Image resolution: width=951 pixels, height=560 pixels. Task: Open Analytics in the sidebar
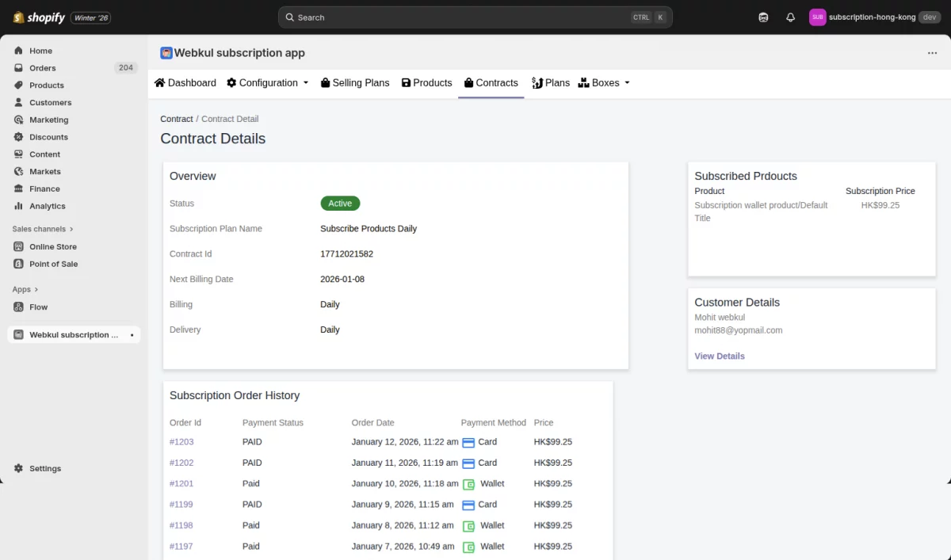[x=47, y=206]
